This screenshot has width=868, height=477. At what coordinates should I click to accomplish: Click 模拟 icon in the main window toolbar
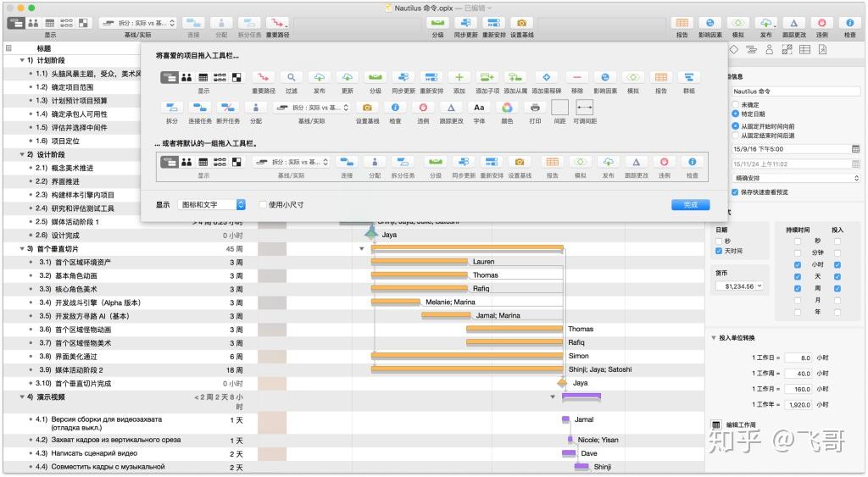click(738, 23)
